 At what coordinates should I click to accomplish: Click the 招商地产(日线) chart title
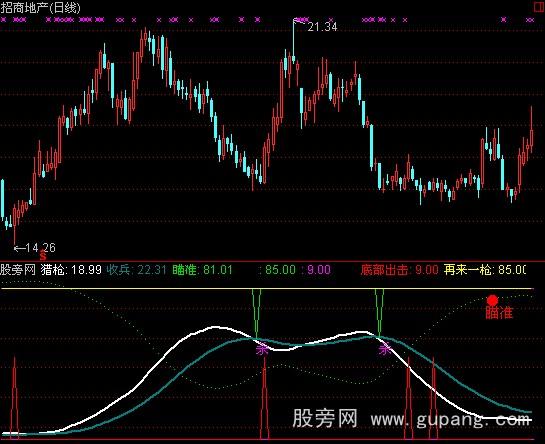40,8
